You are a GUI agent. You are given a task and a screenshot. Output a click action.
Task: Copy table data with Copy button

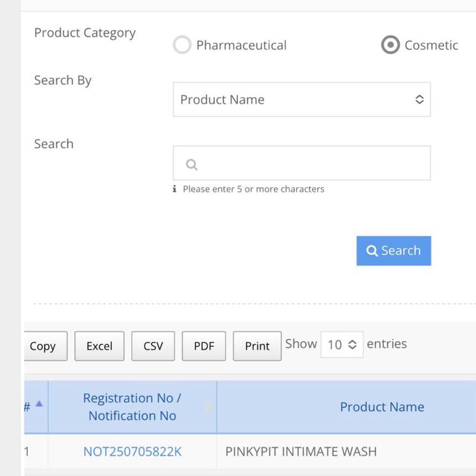pos(43,346)
